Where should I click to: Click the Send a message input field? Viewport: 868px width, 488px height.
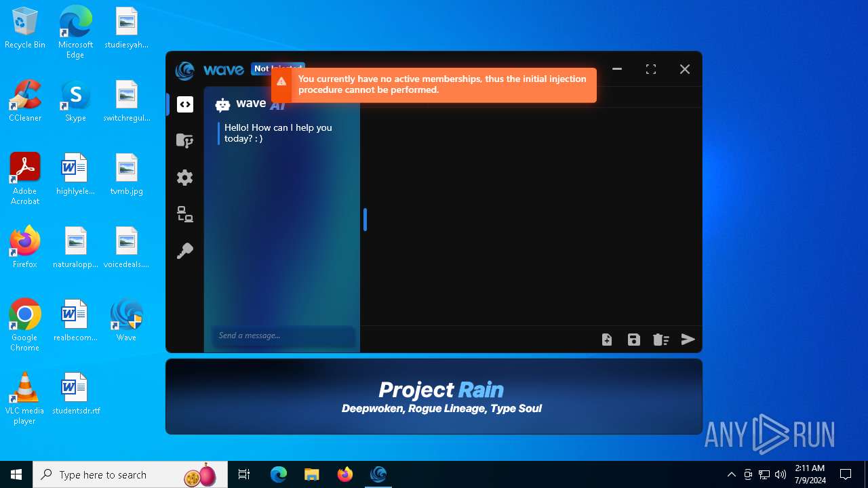click(x=283, y=335)
